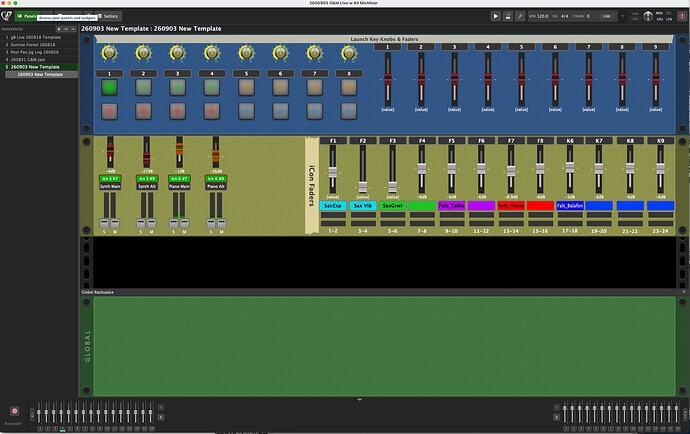Remove rackspace with the minus button
This screenshot has height=434, width=690.
coord(66,29)
